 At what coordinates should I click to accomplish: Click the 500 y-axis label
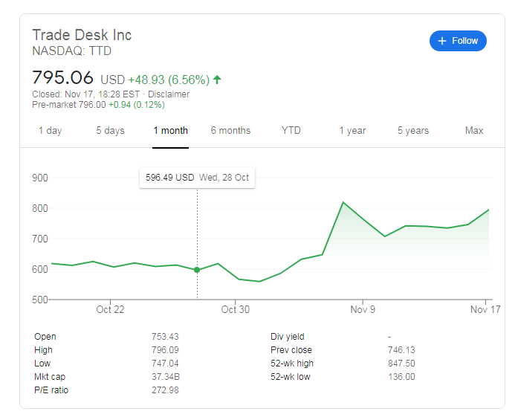click(x=40, y=300)
